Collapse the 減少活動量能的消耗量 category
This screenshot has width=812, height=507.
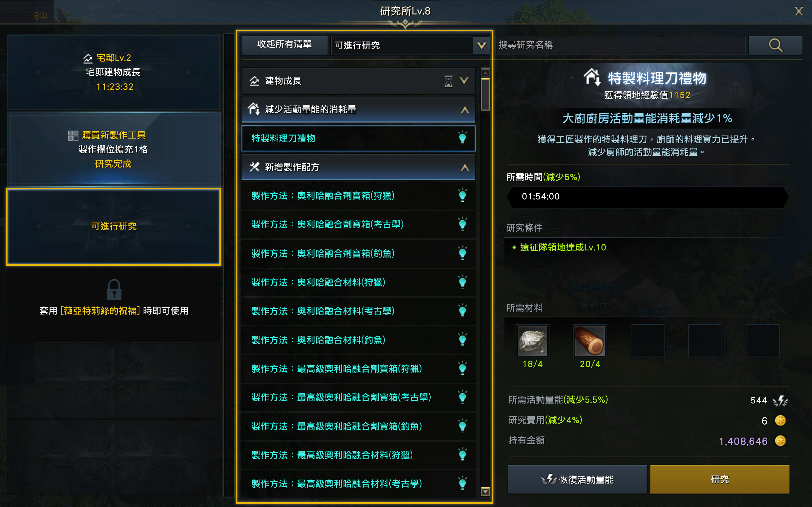tap(464, 110)
